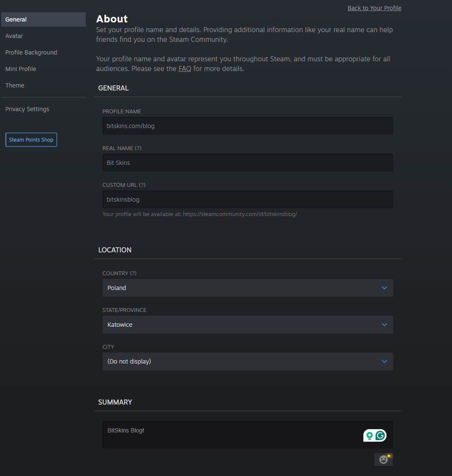Click the City dropdown chevron arrow

tap(384, 361)
